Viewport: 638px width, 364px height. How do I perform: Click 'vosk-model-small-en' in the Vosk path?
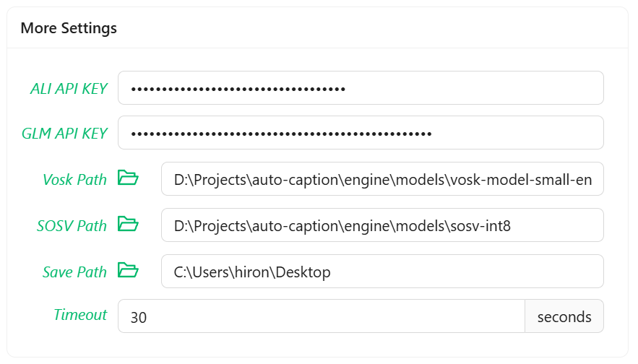(x=527, y=180)
